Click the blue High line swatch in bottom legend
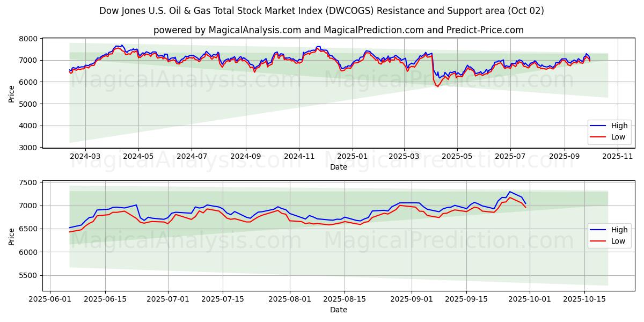 598,230
